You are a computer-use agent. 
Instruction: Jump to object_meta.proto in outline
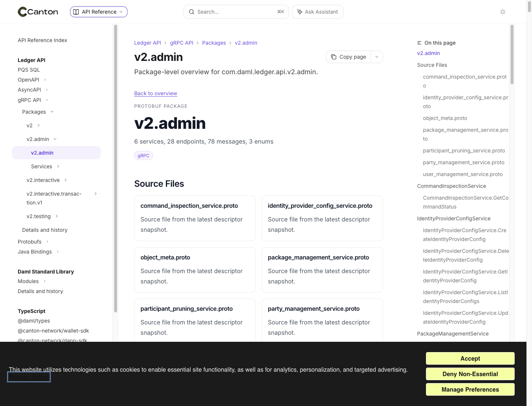tap(445, 118)
